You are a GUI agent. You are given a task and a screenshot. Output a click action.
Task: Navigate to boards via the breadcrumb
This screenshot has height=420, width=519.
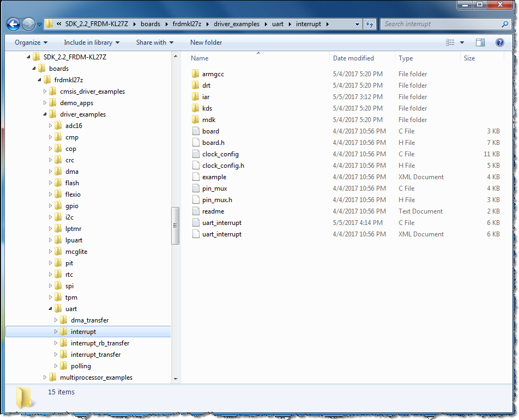[x=150, y=24]
